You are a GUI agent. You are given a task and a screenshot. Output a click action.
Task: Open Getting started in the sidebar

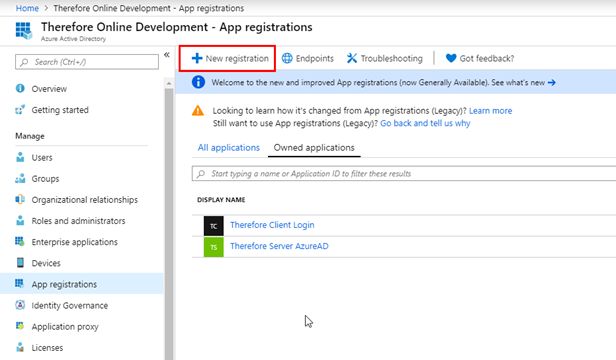point(60,110)
